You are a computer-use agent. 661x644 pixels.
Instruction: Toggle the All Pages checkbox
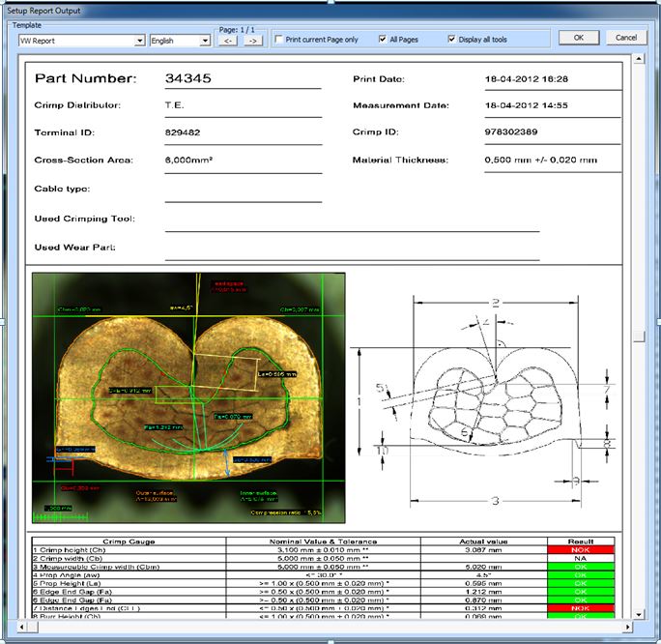click(x=383, y=40)
